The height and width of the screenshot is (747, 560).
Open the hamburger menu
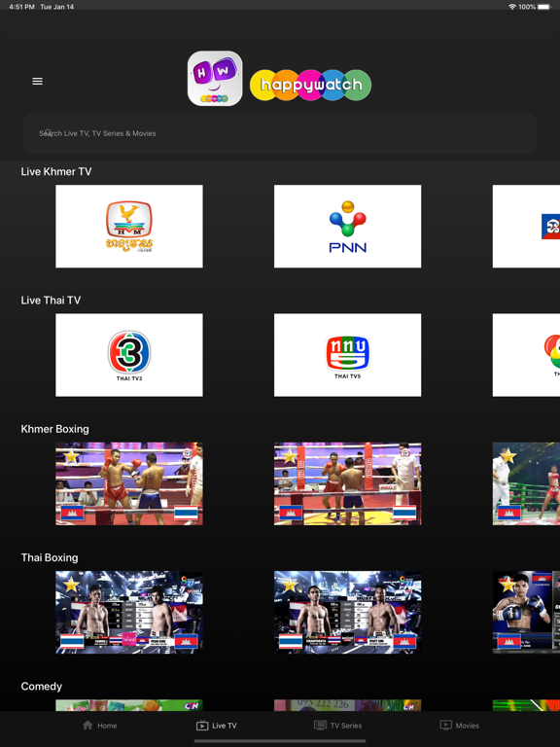coord(37,82)
